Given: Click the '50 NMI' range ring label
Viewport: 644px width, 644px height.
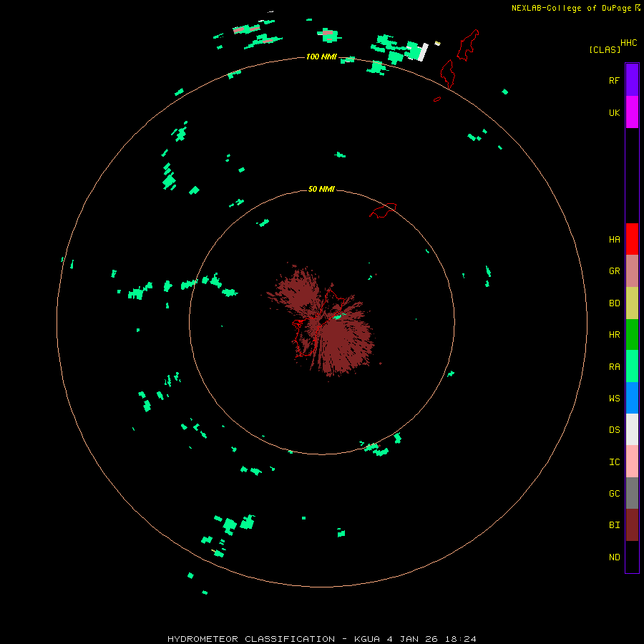Looking at the screenshot, I should [x=321, y=189].
